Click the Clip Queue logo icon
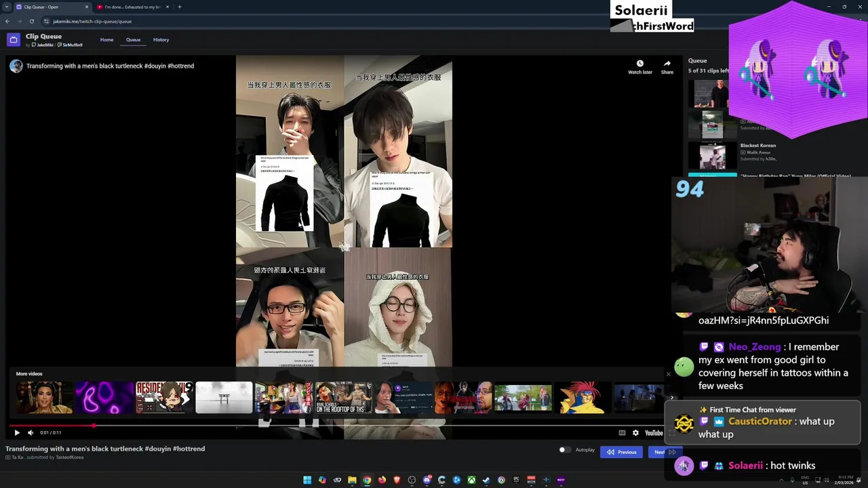 click(x=13, y=40)
